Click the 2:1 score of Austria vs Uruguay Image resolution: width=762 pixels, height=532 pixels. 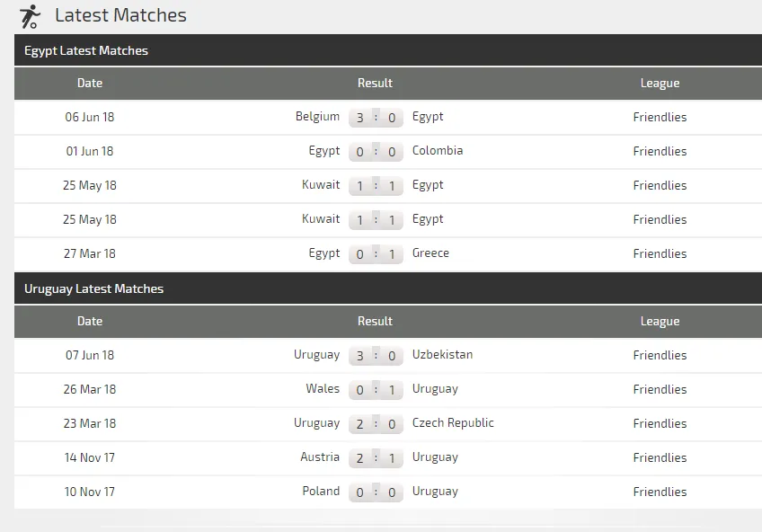pos(376,457)
